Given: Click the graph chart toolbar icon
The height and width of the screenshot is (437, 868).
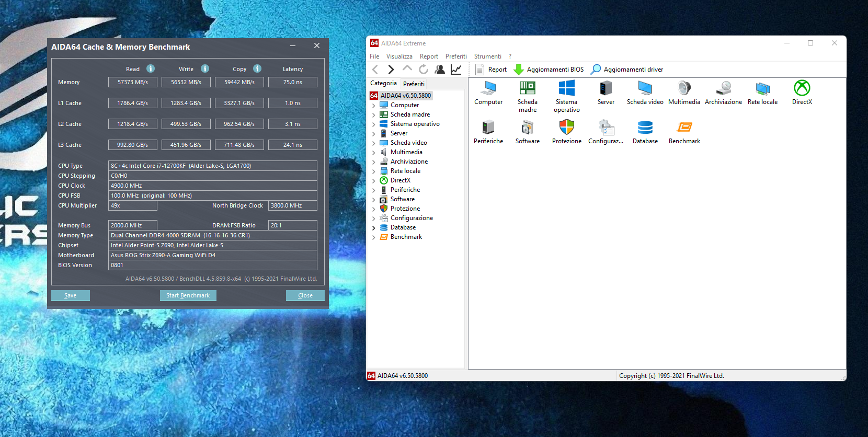Looking at the screenshot, I should (x=456, y=69).
